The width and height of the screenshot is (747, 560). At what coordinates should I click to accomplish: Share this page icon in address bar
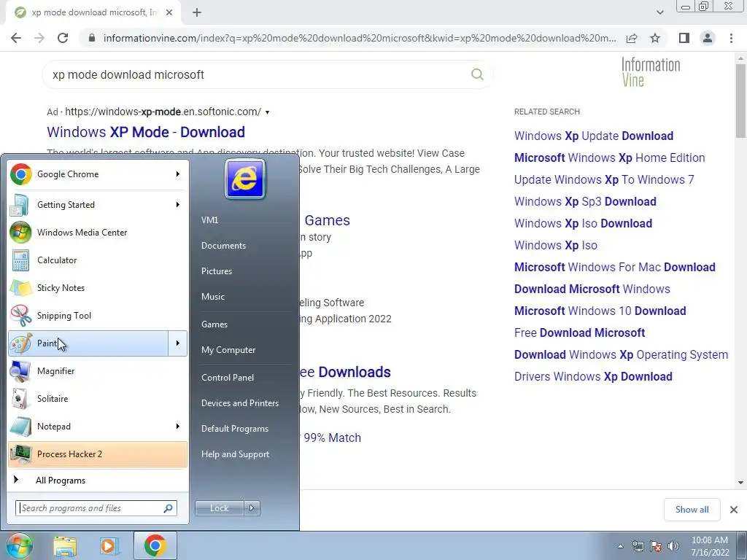point(632,38)
